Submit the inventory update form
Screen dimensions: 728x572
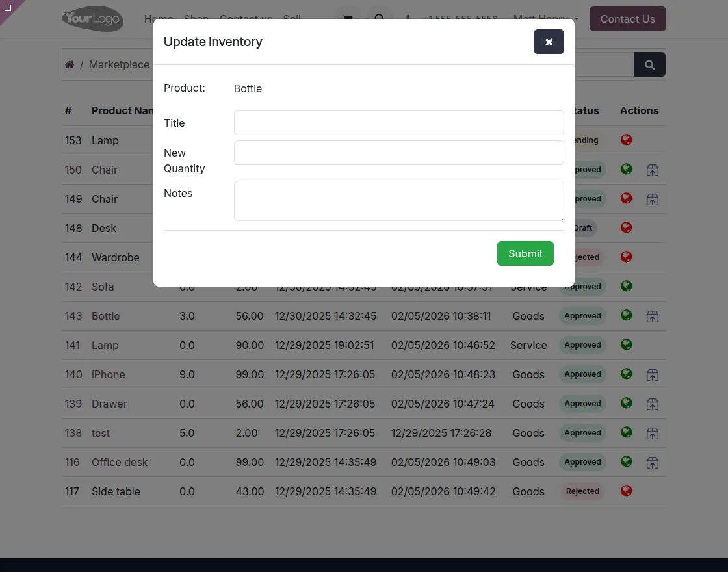tap(525, 253)
